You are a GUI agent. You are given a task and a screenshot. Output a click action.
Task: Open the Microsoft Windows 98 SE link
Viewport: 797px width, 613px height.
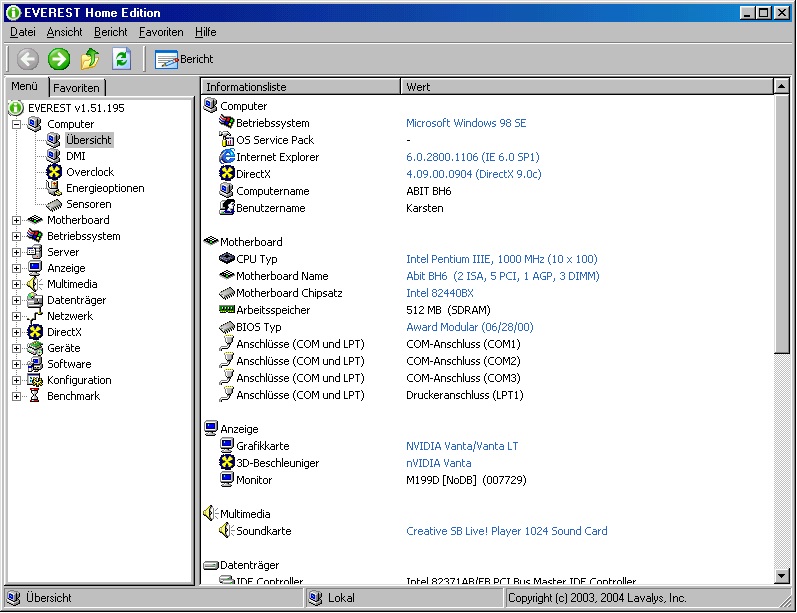pyautogui.click(x=466, y=123)
